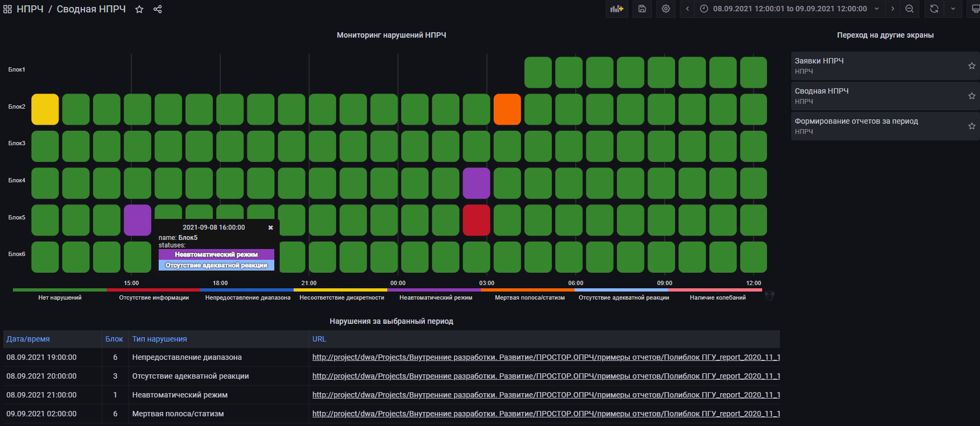The height and width of the screenshot is (426, 980).
Task: Save dashboard using the floppy disk icon
Action: (x=642, y=9)
